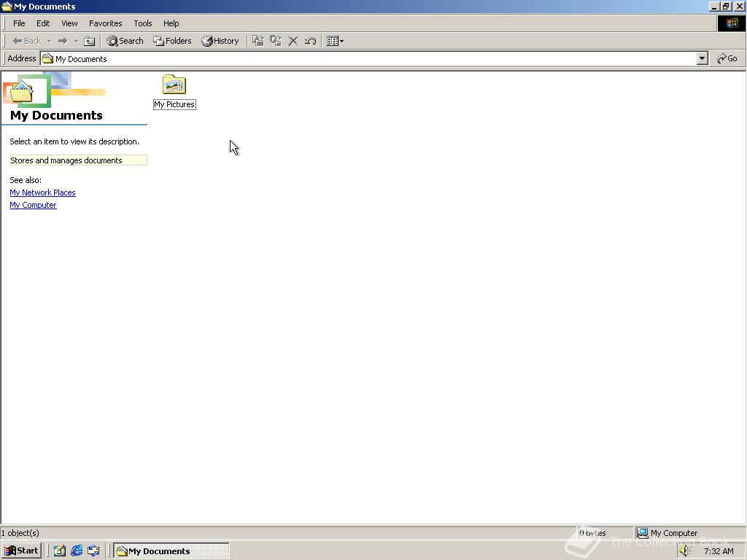Follow the My Network Places link
747x560 pixels.
tap(42, 192)
